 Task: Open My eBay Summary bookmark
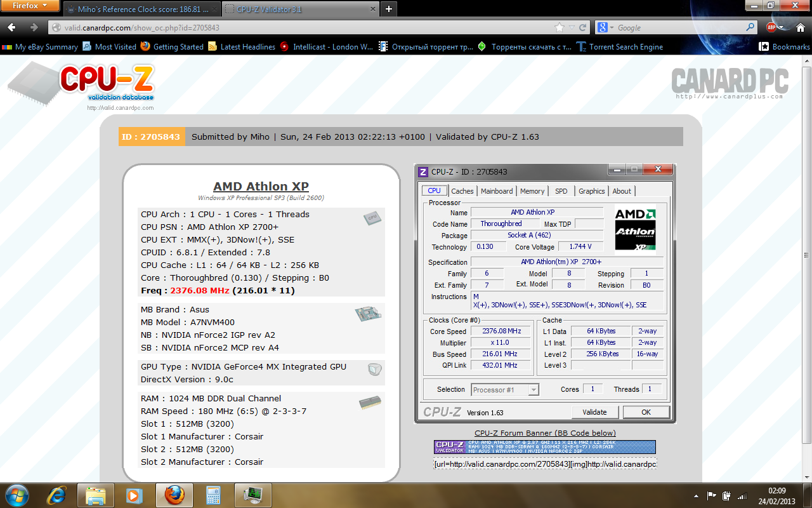[x=41, y=46]
